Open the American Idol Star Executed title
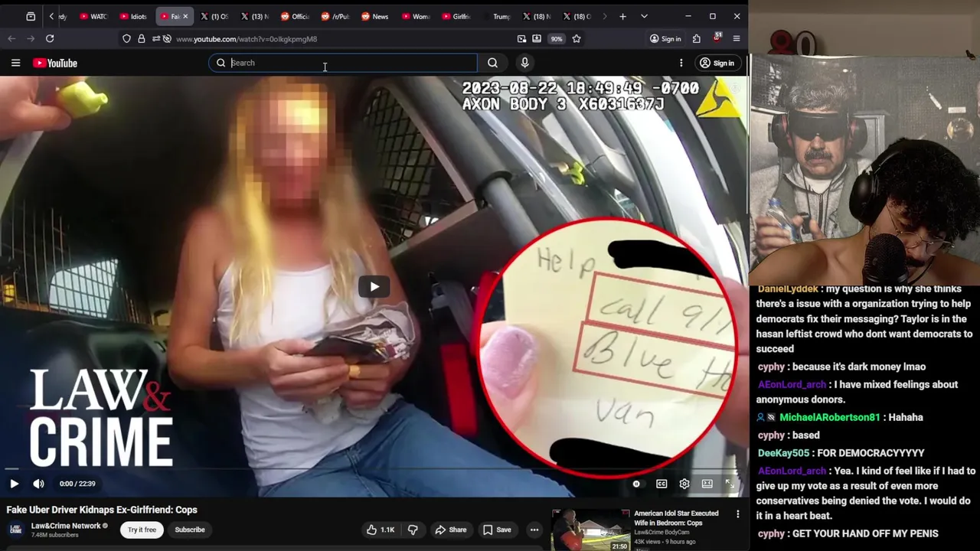 coord(676,517)
